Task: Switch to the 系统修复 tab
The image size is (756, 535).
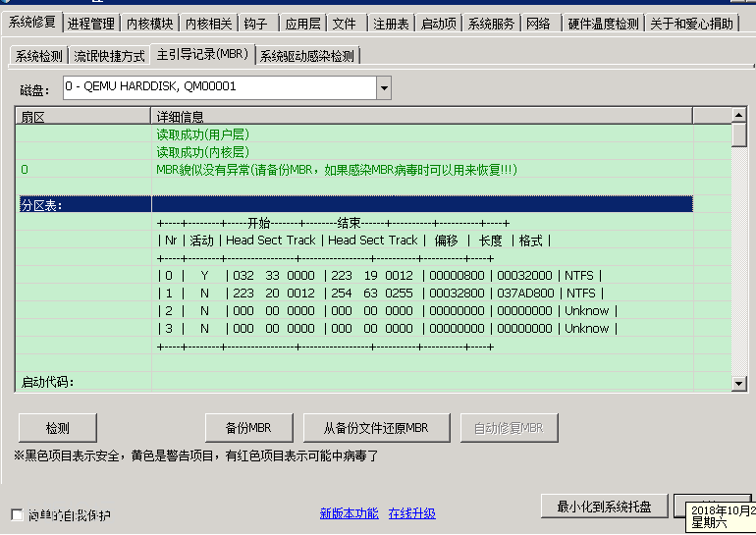Action: click(32, 23)
